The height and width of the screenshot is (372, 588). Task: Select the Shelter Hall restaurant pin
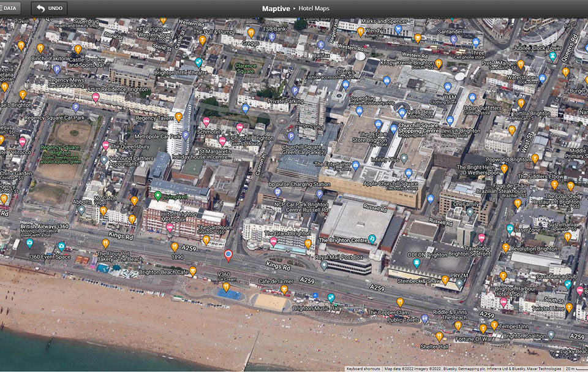click(x=439, y=336)
